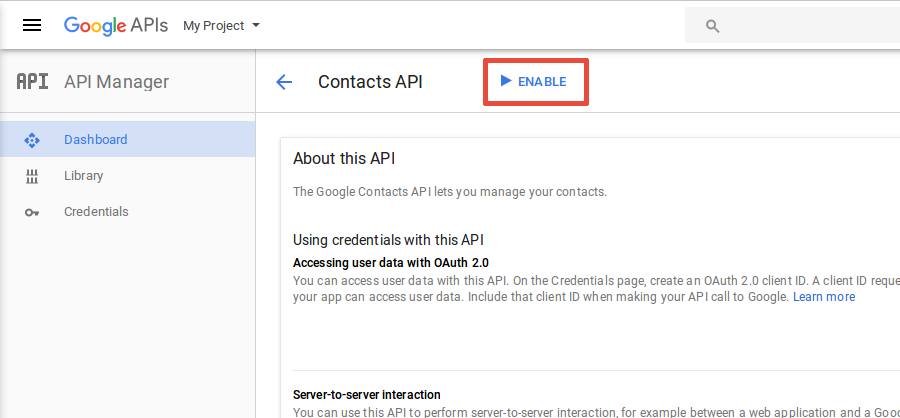
Task: Open Library in the sidebar
Action: point(127,176)
